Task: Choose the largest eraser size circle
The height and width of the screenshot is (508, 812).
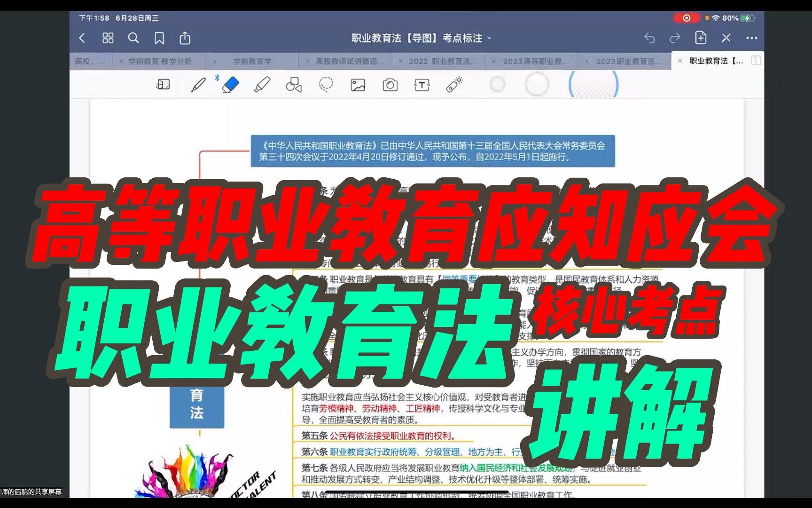Action: (593, 85)
